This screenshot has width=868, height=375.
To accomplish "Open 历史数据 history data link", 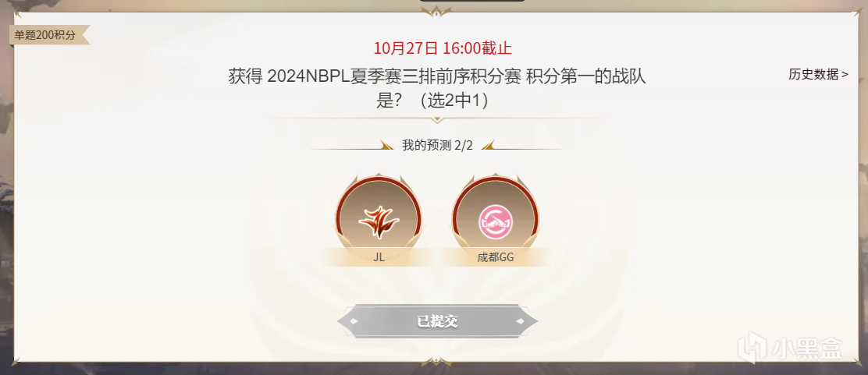I will tap(818, 74).
